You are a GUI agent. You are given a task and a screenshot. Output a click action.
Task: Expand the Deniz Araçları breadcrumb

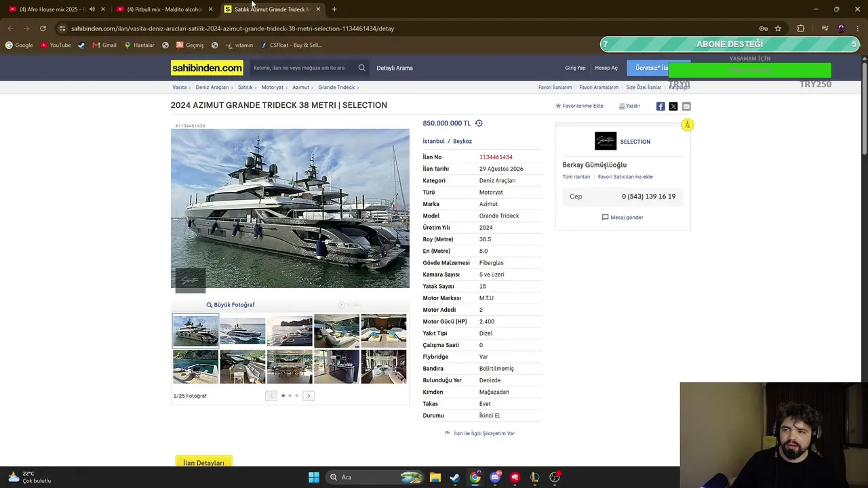click(233, 87)
